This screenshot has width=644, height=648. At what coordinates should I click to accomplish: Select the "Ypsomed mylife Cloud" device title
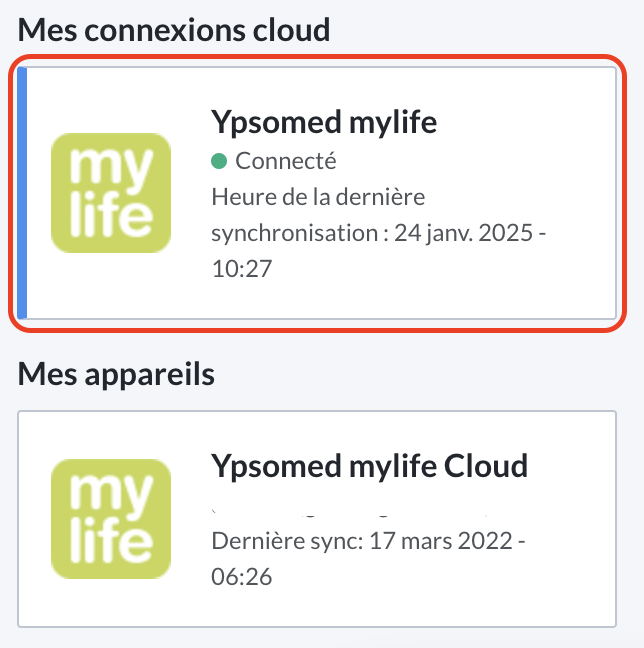coord(369,466)
